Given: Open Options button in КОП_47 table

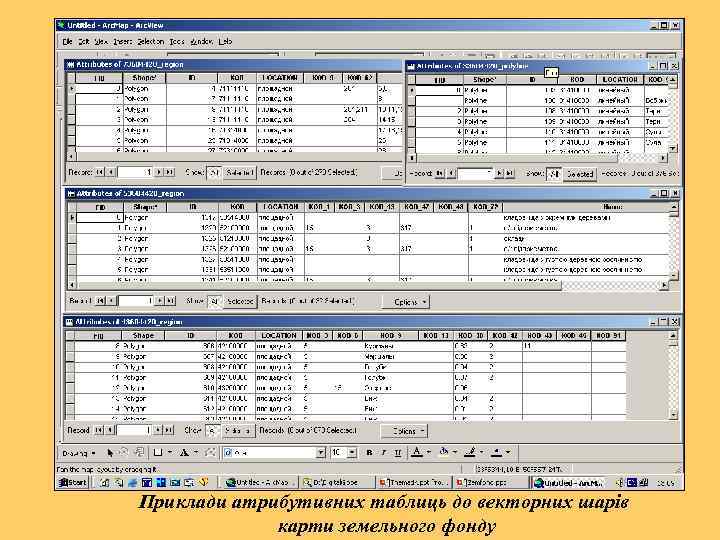Looking at the screenshot, I should (x=406, y=302).
